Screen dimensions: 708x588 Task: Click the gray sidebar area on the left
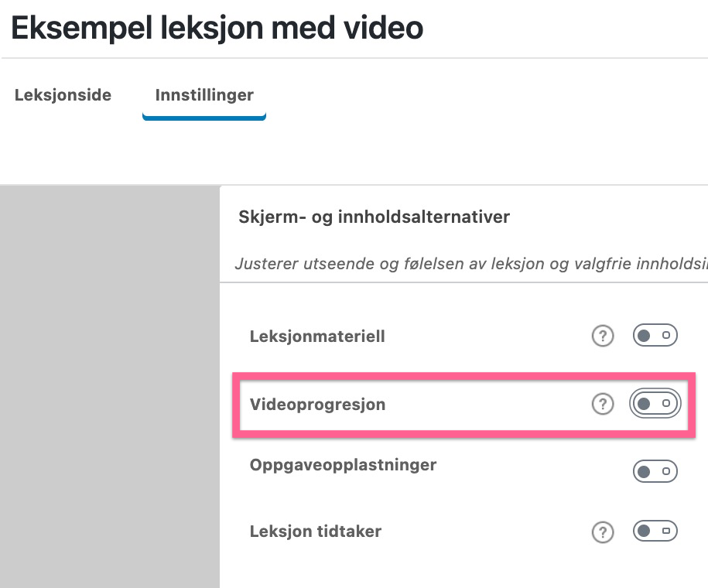tap(108, 387)
